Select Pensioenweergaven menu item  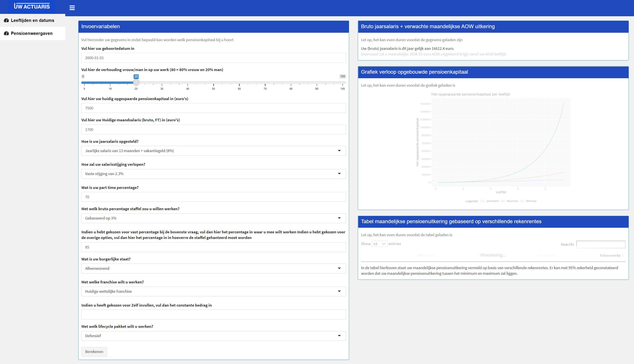(x=32, y=34)
